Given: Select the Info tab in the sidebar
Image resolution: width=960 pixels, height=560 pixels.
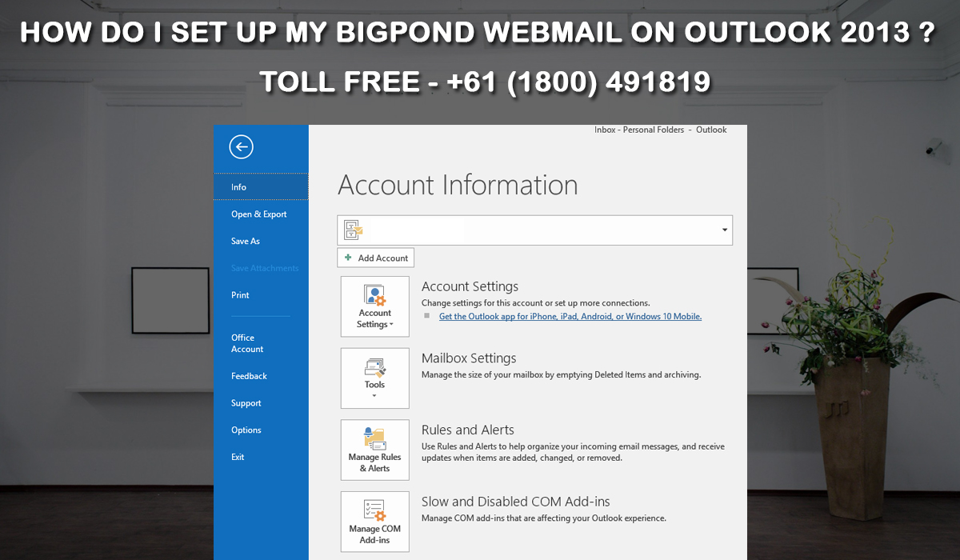Looking at the screenshot, I should pos(238,186).
